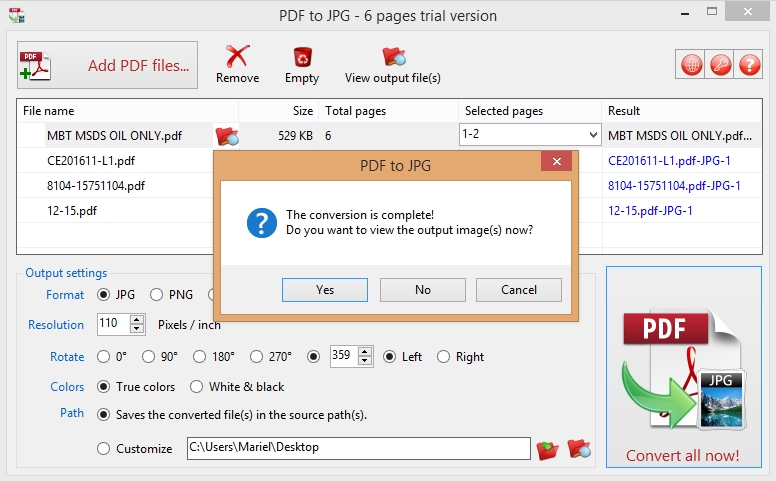This screenshot has width=776, height=481.
Task: Browse for output folder icon
Action: [548, 450]
